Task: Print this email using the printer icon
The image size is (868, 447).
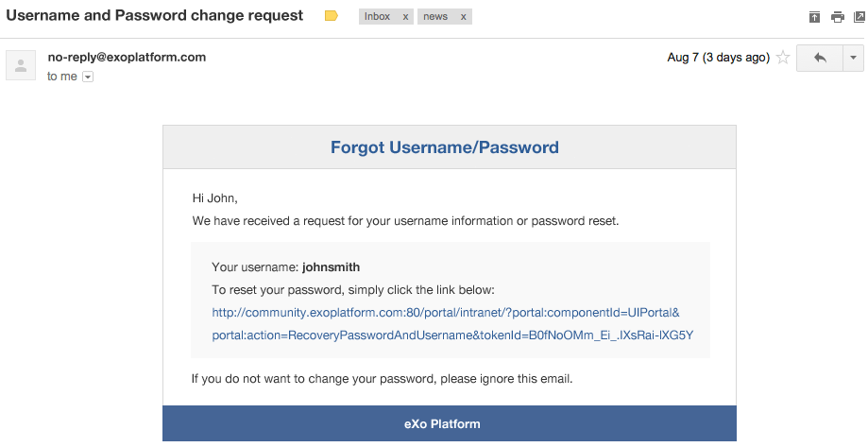Action: 838,17
